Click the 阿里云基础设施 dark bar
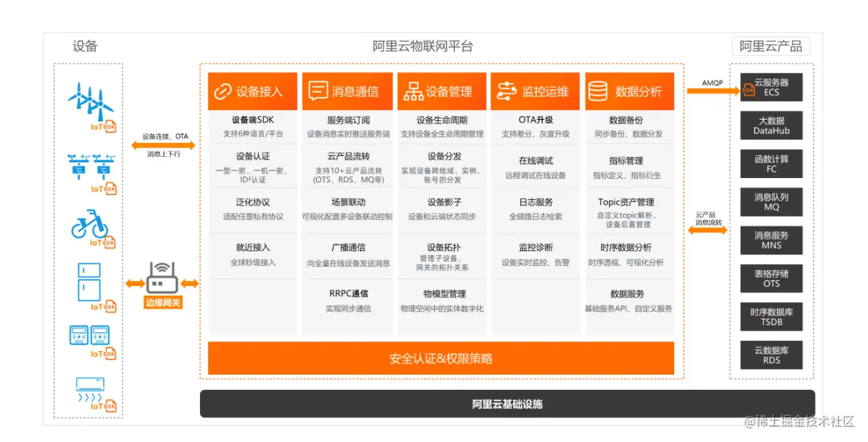Viewport: 868px width, 442px height. tap(507, 404)
